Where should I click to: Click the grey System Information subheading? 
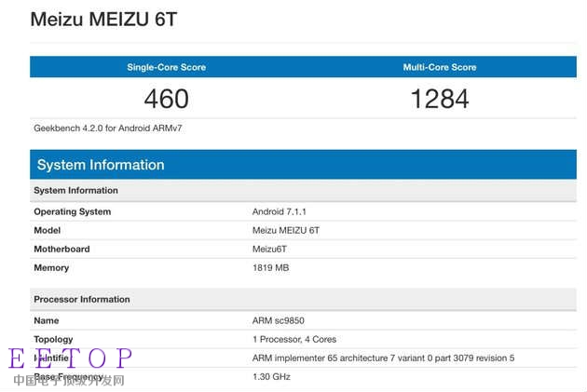pyautogui.click(x=75, y=190)
